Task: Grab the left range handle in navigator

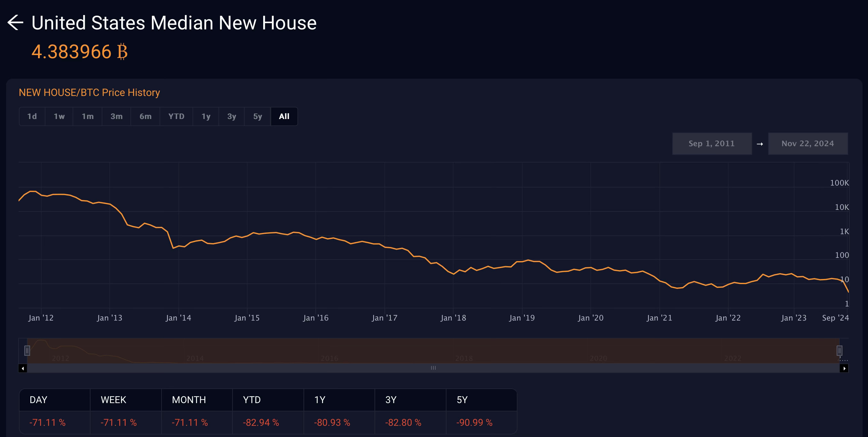Action: (27, 350)
